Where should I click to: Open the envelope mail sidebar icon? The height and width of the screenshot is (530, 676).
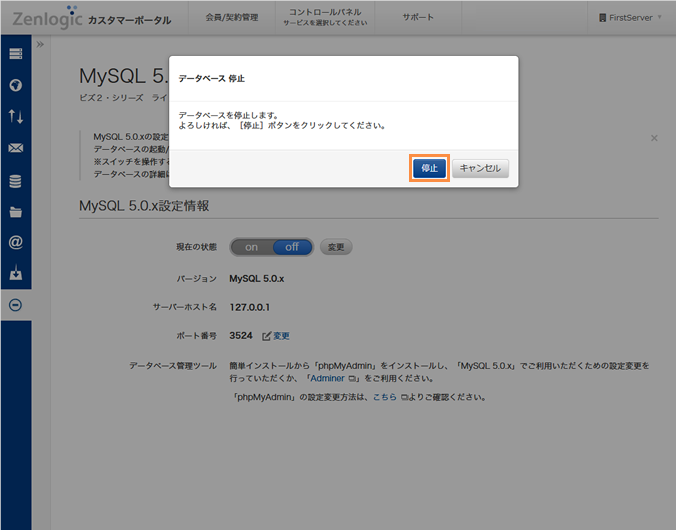(x=16, y=148)
